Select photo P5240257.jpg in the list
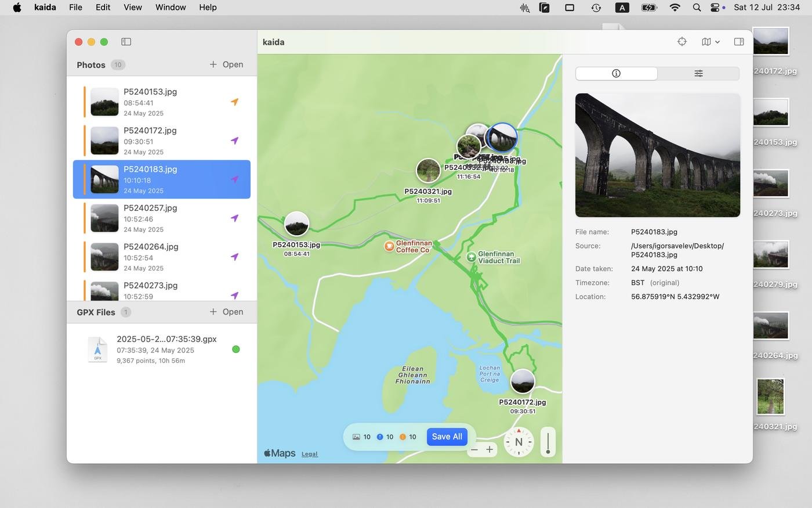 [x=162, y=218]
